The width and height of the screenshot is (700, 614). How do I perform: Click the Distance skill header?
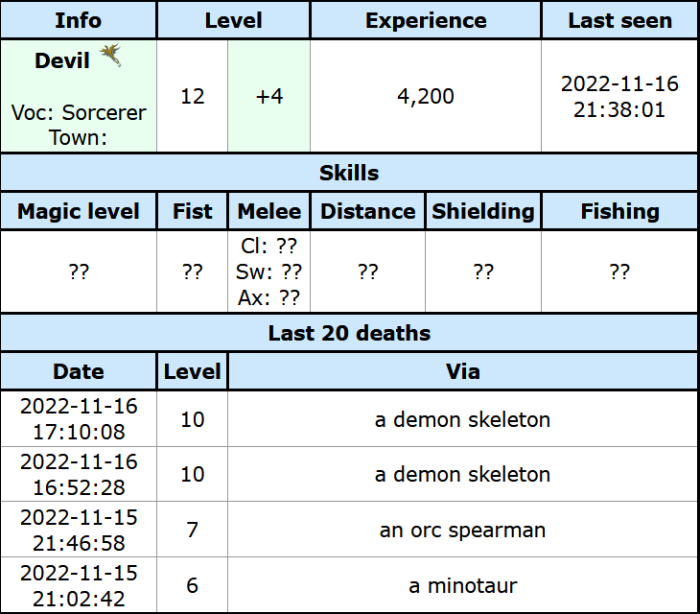click(x=368, y=211)
